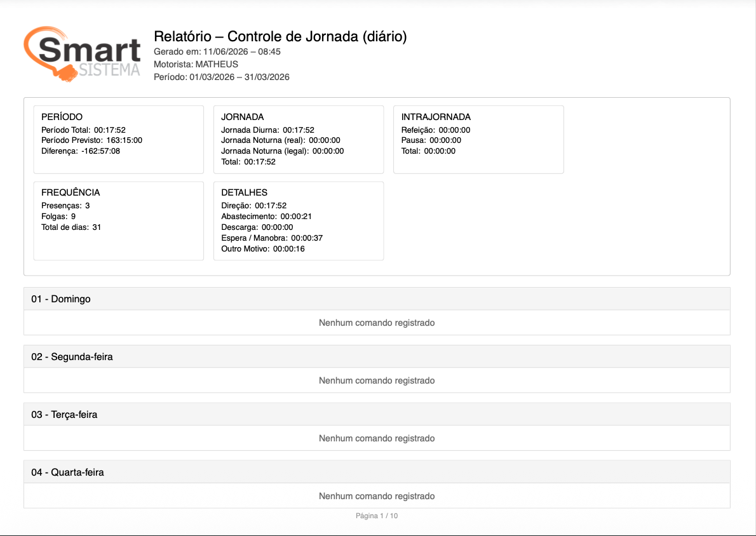Click 'Jornada Noturna (real): 00:00:00' line
756x536 pixels.
[x=281, y=140]
